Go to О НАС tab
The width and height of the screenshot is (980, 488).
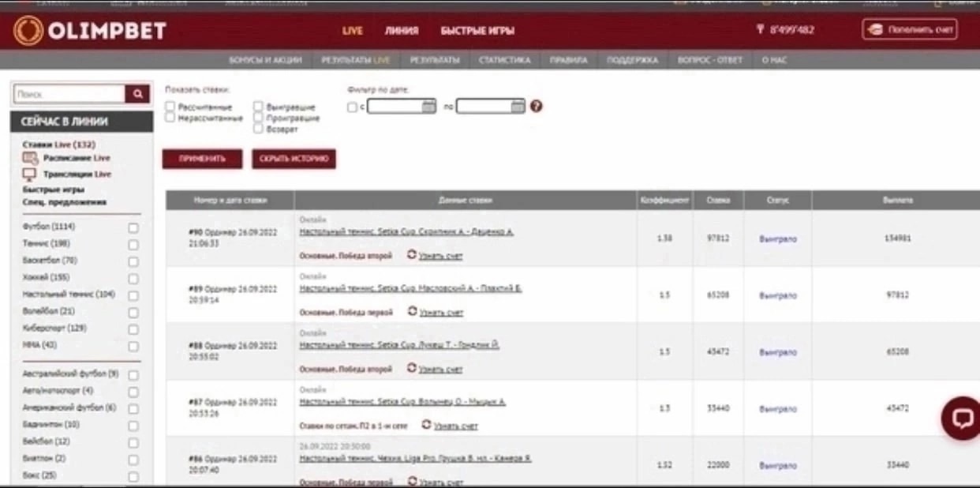pyautogui.click(x=775, y=60)
